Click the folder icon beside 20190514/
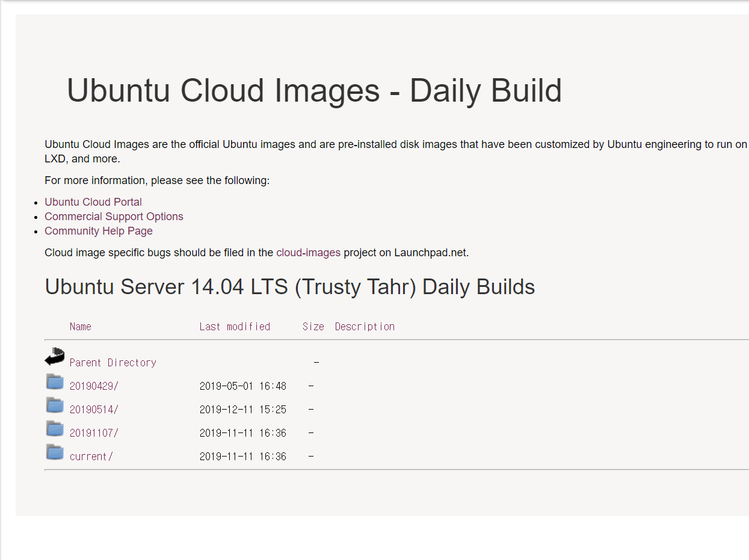The height and width of the screenshot is (560, 749). [x=55, y=405]
